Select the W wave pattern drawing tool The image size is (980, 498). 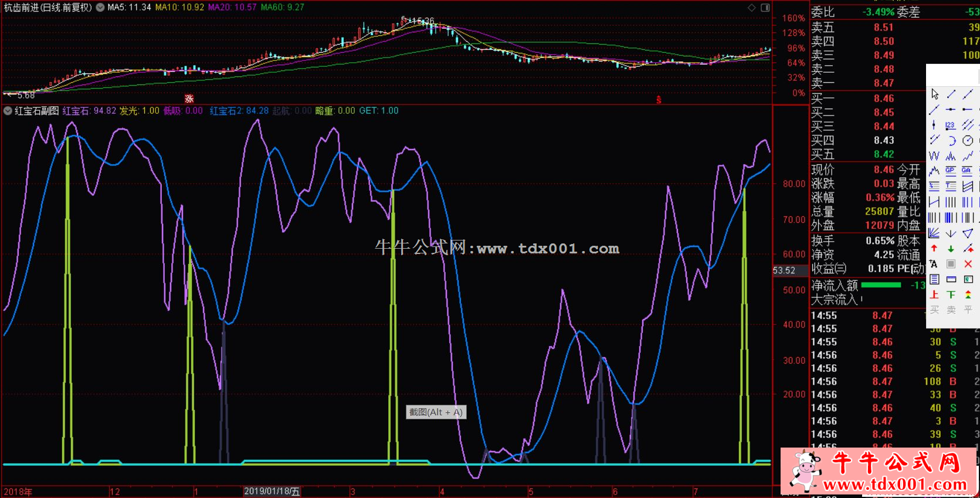(x=934, y=156)
